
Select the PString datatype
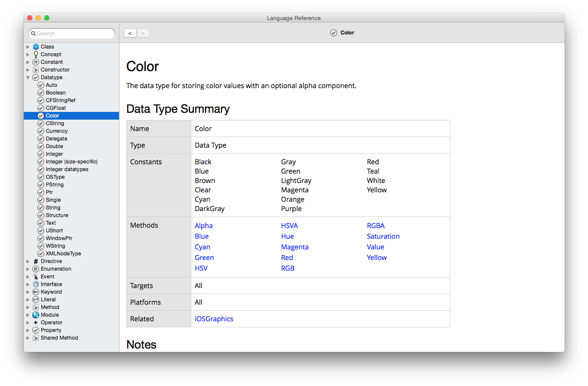(x=55, y=185)
